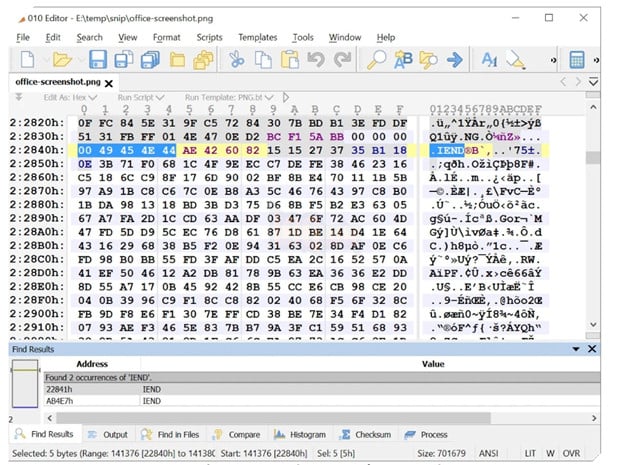Open the Edit As: Hex dropdown
630x465 pixels.
pos(70,97)
